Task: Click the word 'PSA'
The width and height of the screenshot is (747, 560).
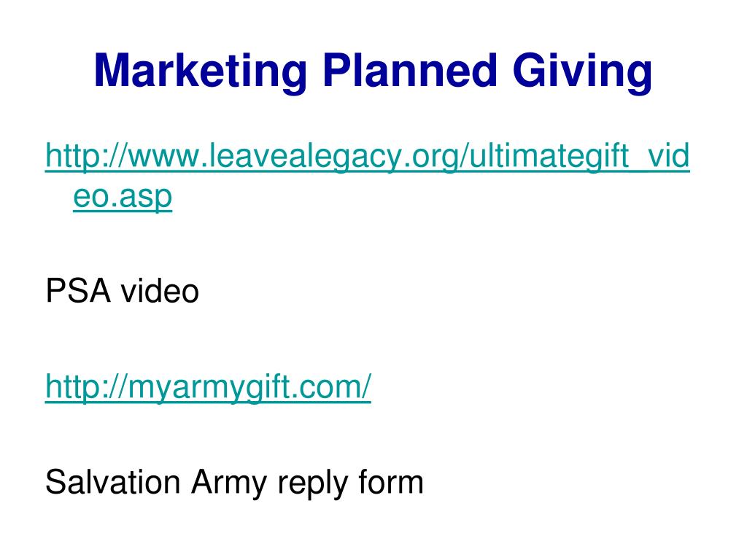Action: pos(78,290)
